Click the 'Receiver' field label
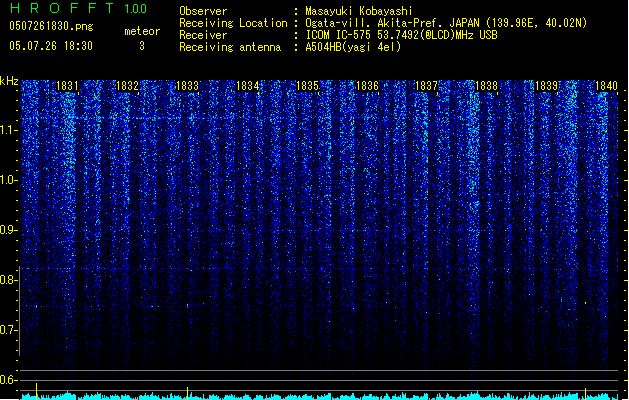The width and height of the screenshot is (629, 400). (203, 35)
